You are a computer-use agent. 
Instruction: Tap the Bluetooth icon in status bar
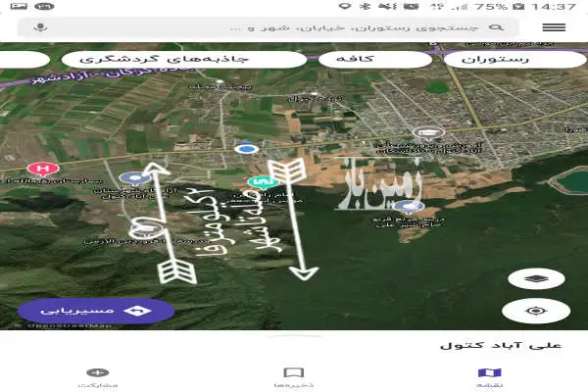(365, 6)
